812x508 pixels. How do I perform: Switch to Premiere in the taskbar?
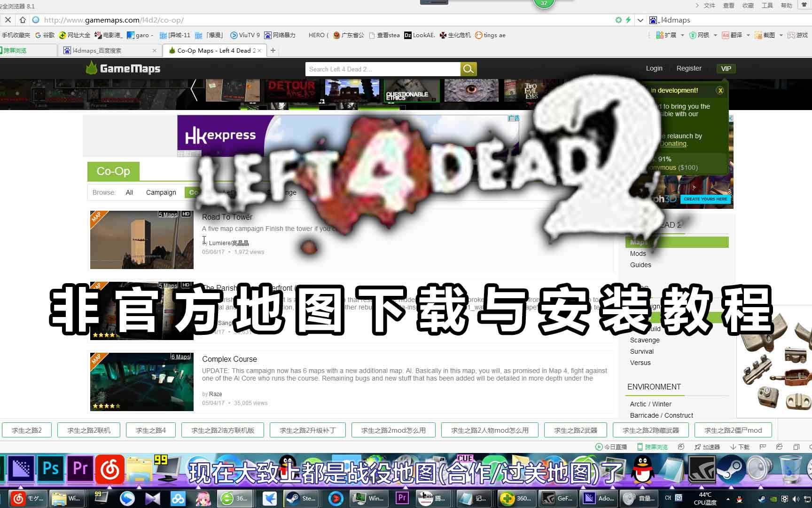coord(402,498)
